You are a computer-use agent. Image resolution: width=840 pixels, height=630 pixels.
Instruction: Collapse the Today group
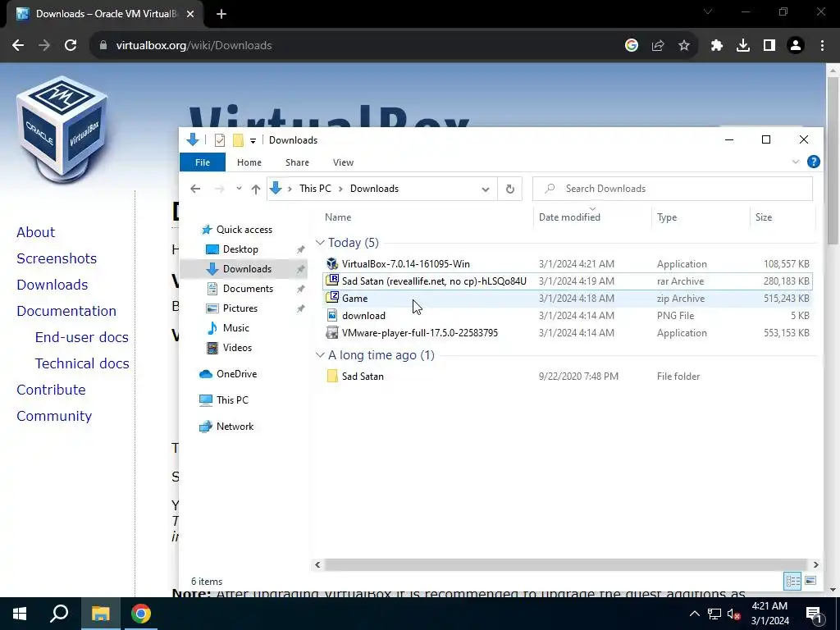pos(321,243)
